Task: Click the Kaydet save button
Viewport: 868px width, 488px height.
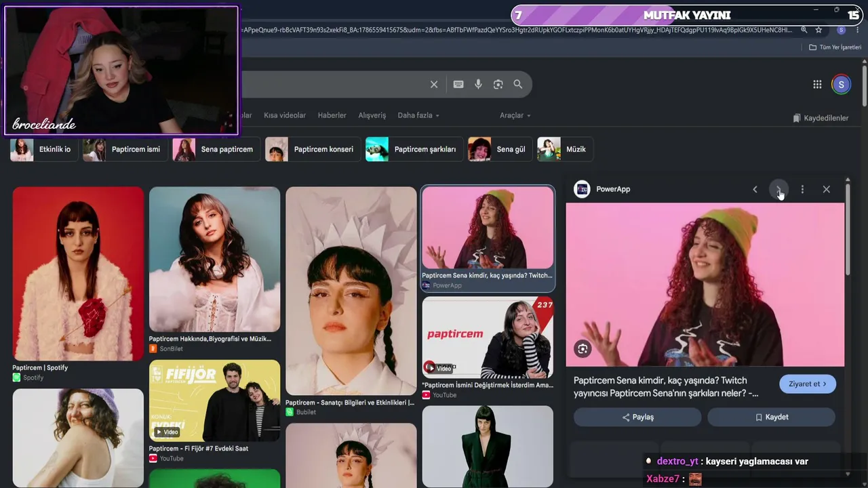Action: [x=771, y=417]
